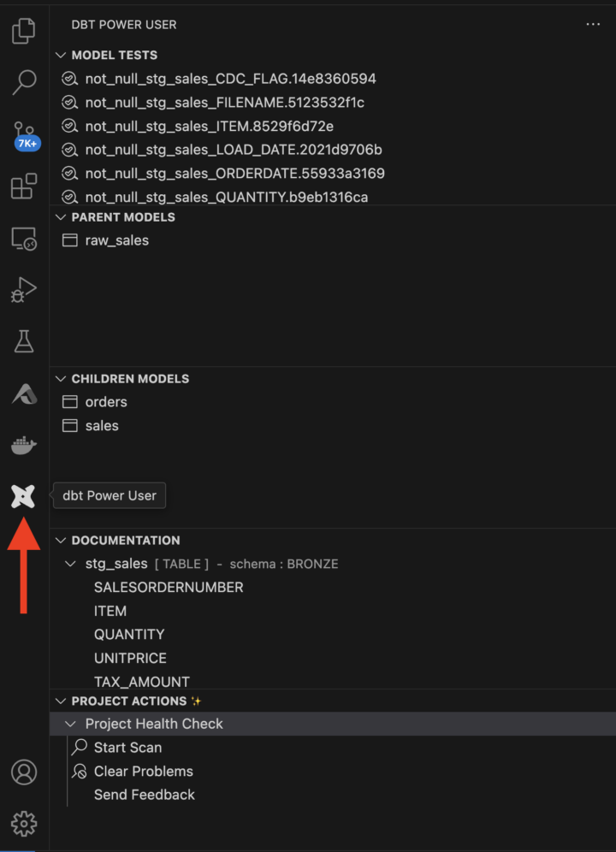Image resolution: width=616 pixels, height=852 pixels.
Task: Collapse the stg_sales documentation entry
Action: [70, 564]
